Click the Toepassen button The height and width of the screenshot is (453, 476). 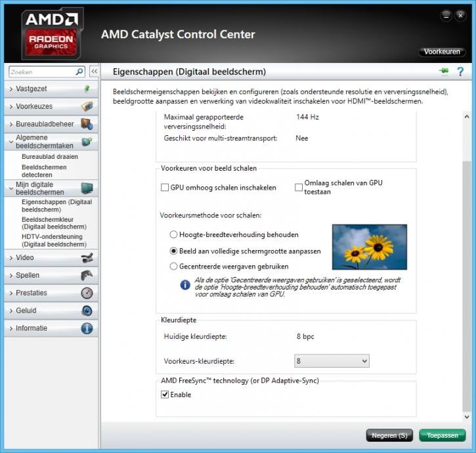click(441, 435)
